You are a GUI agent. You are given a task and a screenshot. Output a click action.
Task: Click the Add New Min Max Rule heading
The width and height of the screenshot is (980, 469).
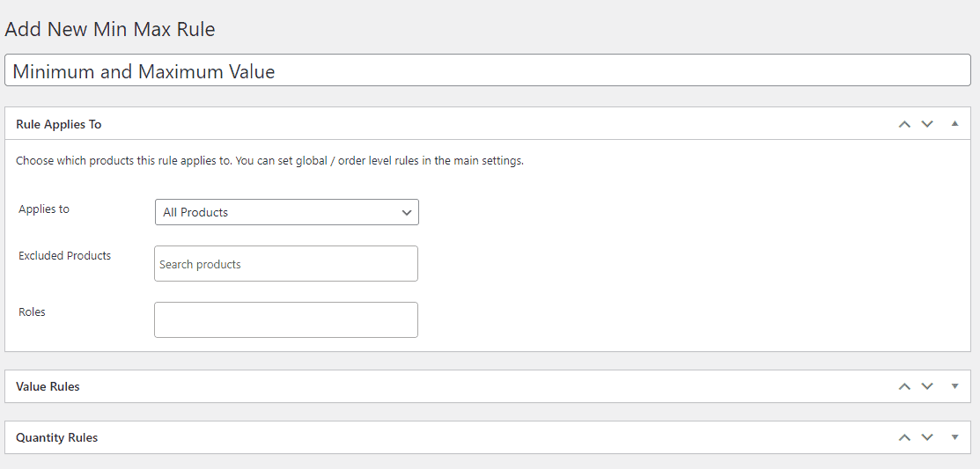click(x=110, y=29)
